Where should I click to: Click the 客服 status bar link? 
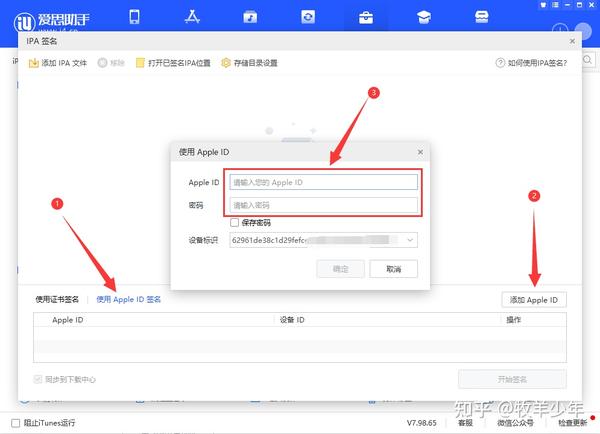pyautogui.click(x=465, y=423)
